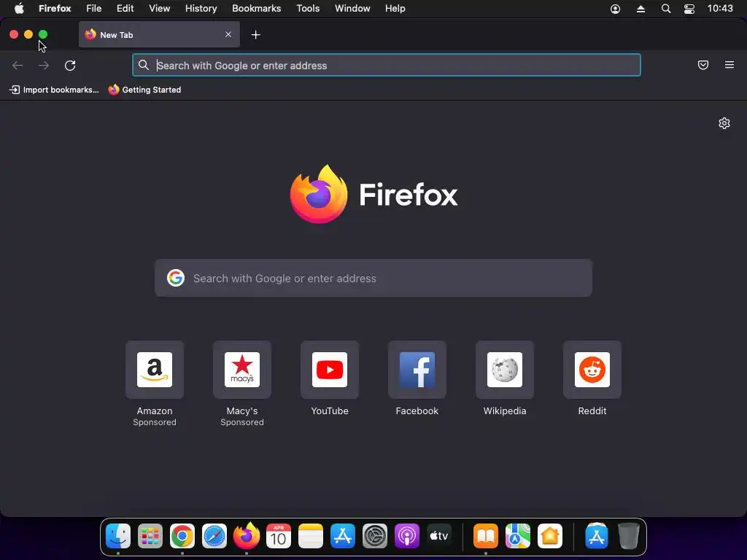The image size is (747, 560).
Task: Open the Edit menu
Action: pyautogui.click(x=125, y=9)
